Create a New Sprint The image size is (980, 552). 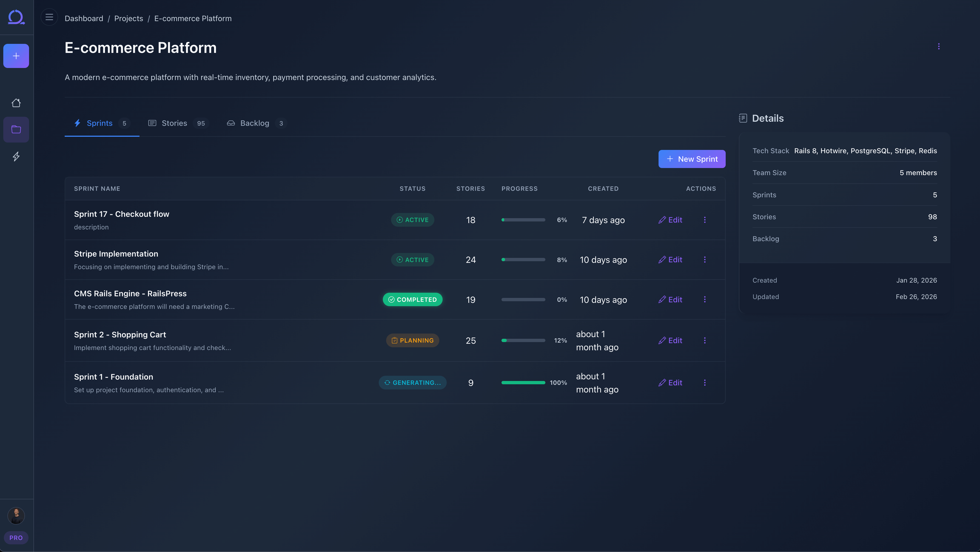[x=692, y=159]
